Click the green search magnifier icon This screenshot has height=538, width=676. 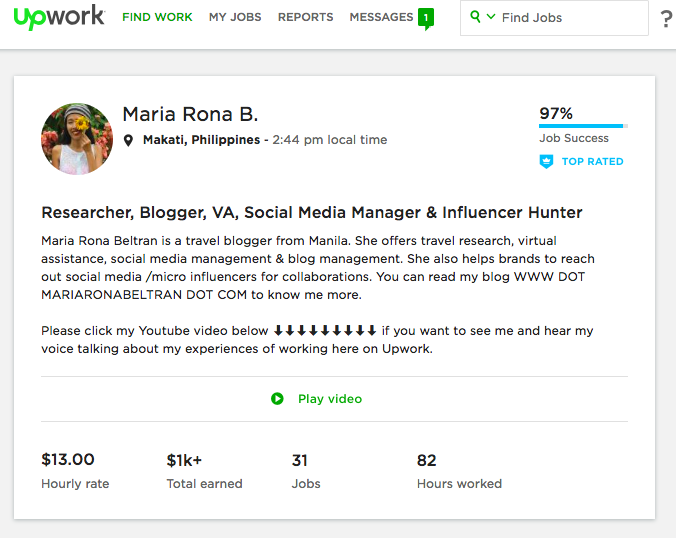tap(475, 17)
